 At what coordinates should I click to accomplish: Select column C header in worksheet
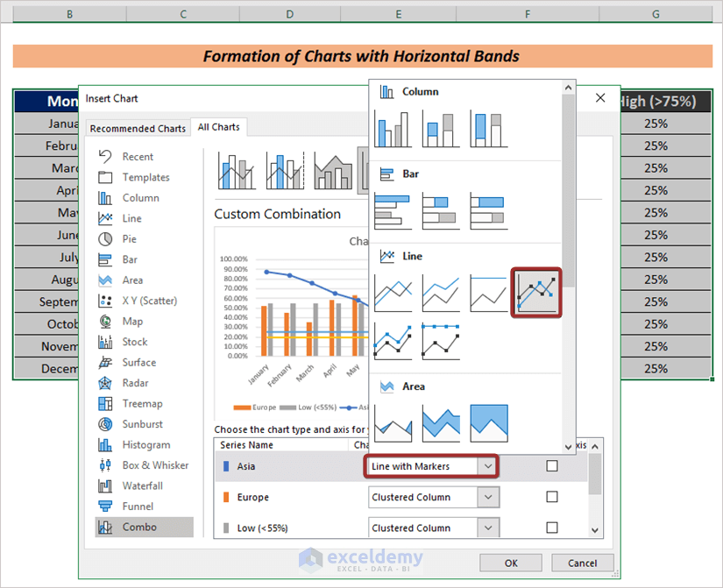183,14
